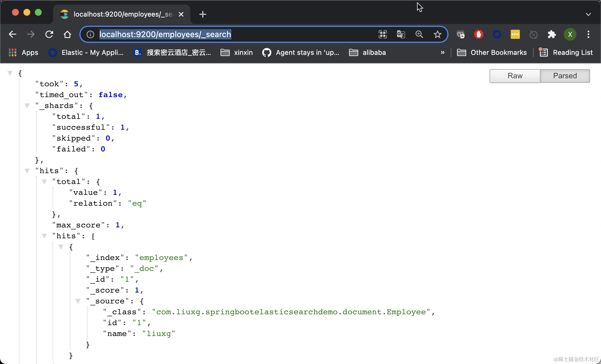Viewport: 601px width, 364px height.
Task: Collapse the outer "hits" object node
Action: 27,171
